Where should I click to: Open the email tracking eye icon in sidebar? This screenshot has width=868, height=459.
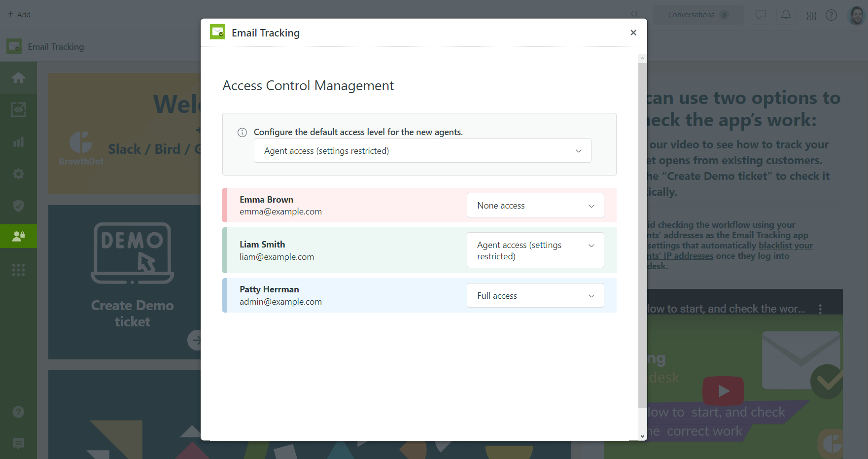(18, 109)
